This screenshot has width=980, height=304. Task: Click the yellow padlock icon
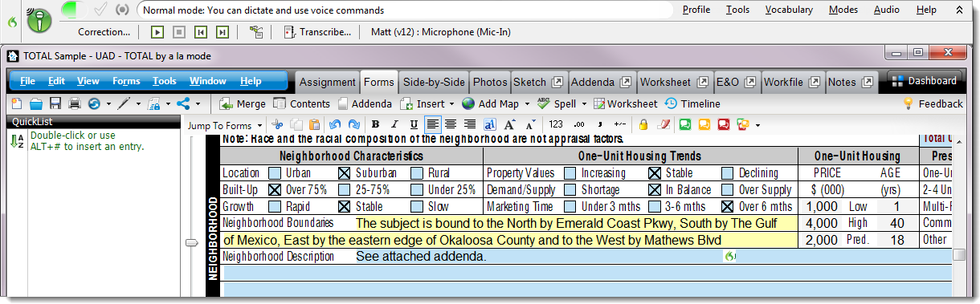pyautogui.click(x=643, y=124)
